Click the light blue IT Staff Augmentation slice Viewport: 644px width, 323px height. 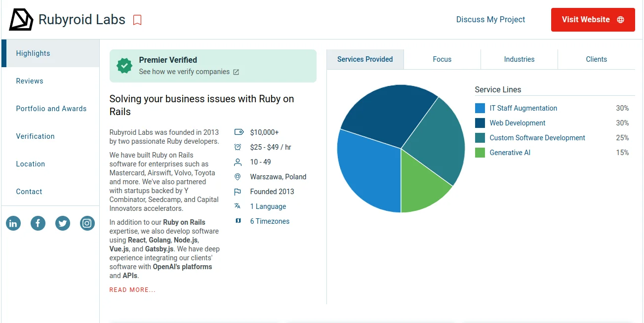(x=370, y=173)
